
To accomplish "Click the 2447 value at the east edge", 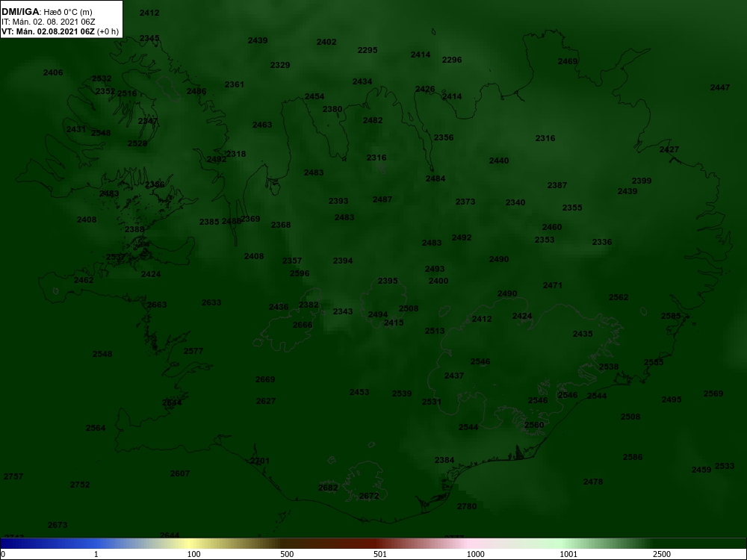I will 720,87.
